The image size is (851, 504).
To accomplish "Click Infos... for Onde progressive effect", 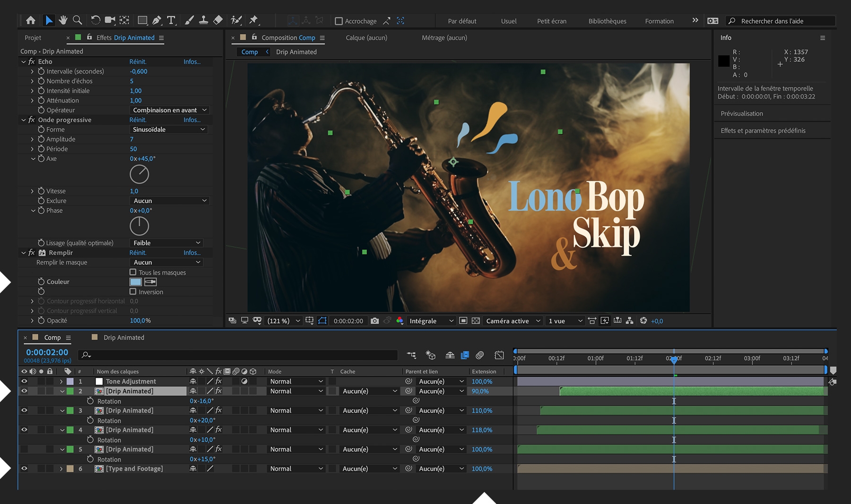I will [x=192, y=120].
